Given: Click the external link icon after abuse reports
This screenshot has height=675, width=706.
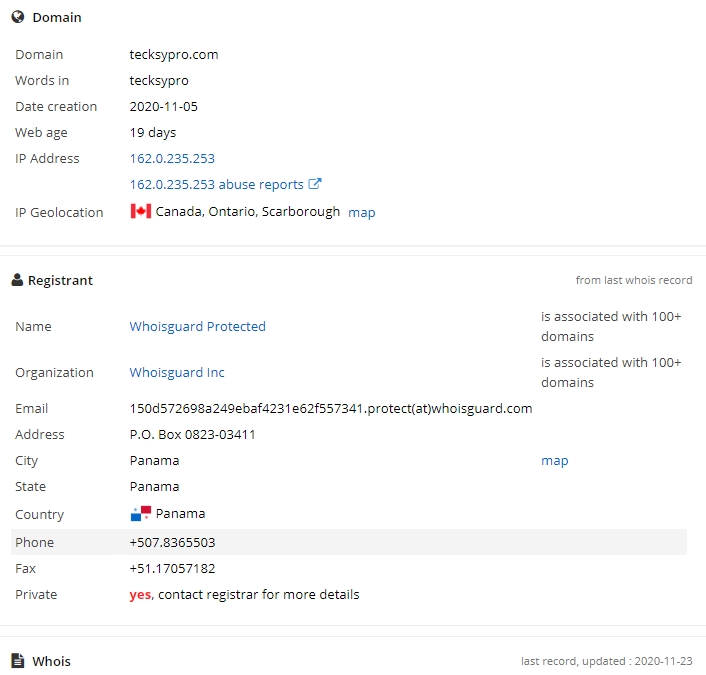Looking at the screenshot, I should pyautogui.click(x=314, y=184).
